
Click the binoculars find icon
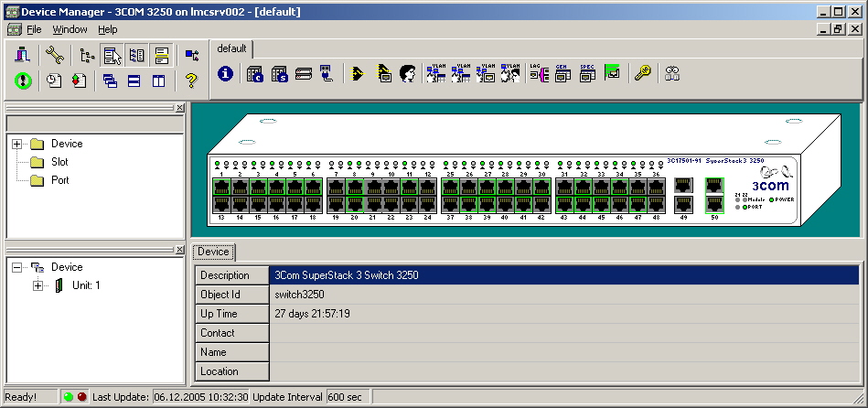pyautogui.click(x=672, y=73)
